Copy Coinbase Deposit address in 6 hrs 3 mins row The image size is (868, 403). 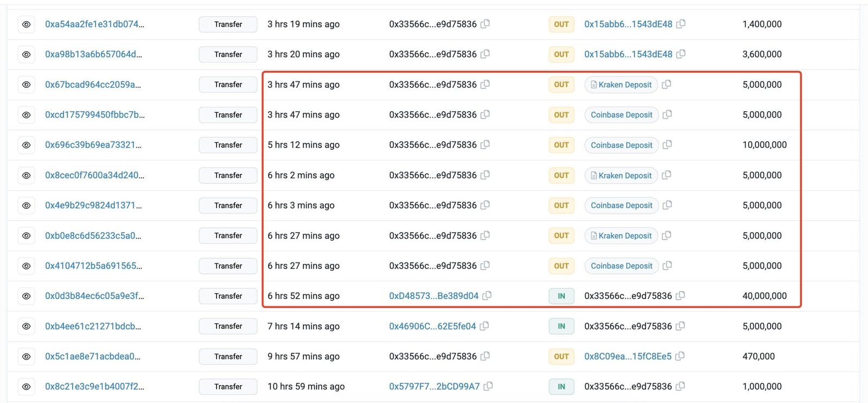pyautogui.click(x=668, y=205)
